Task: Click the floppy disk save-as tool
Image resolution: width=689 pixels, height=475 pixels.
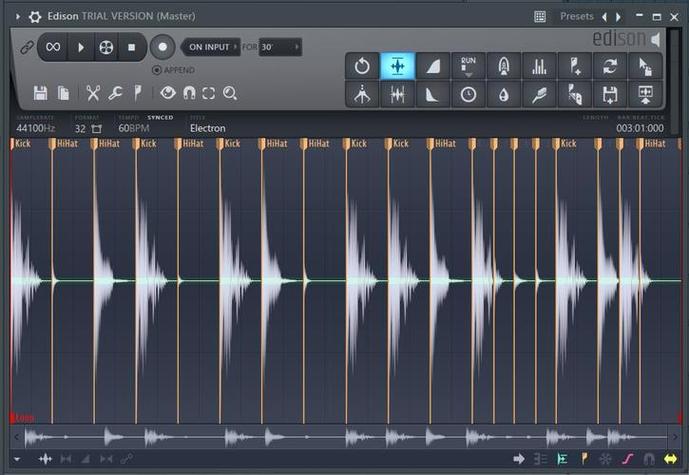Action: tap(610, 94)
